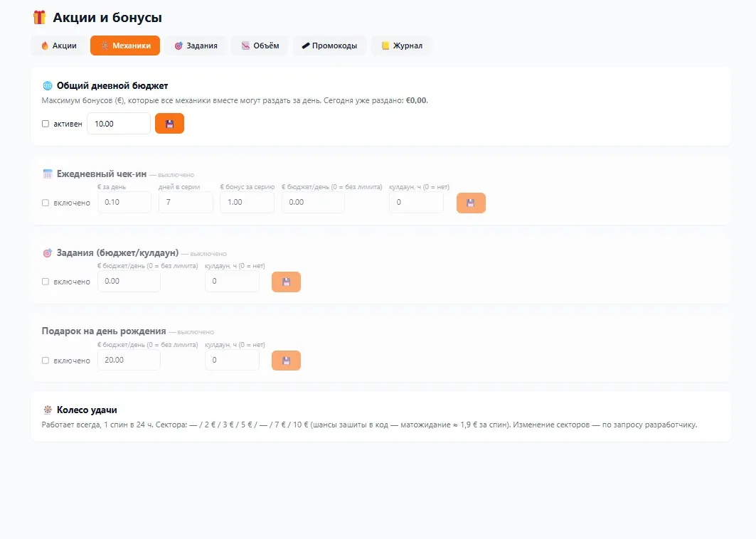
Task: Click save icon in Ежедневный чек-ин row
Action: tap(471, 203)
